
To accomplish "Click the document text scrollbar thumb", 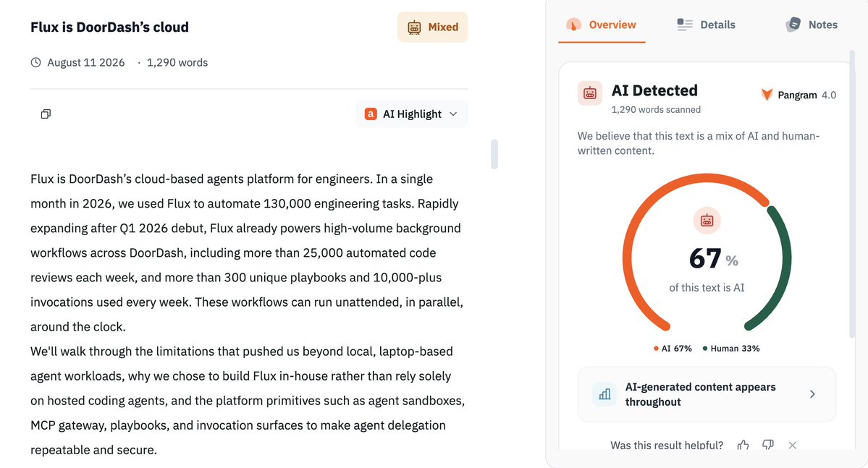I will 494,154.
